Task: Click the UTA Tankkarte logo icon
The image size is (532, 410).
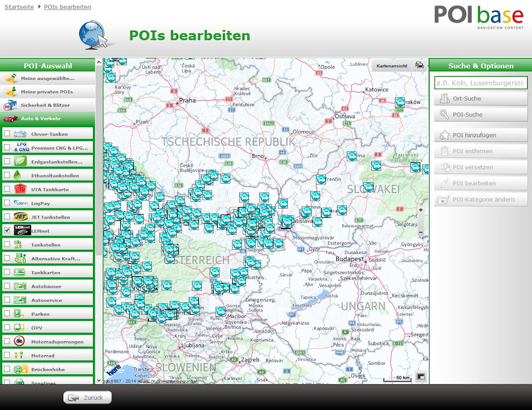Action: click(x=20, y=189)
